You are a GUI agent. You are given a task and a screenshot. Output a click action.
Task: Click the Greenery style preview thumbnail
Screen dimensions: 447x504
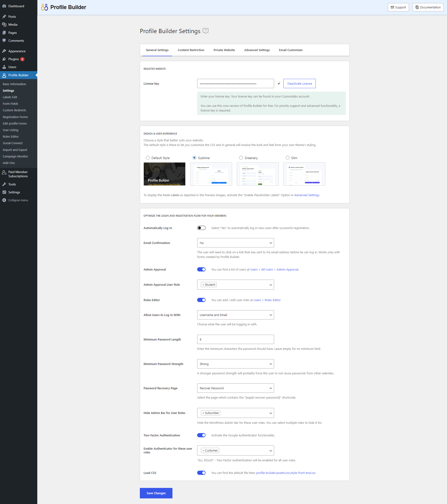coord(258,174)
